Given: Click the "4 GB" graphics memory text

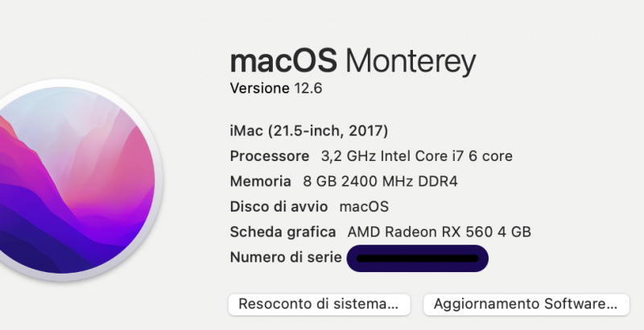Looking at the screenshot, I should (516, 233).
